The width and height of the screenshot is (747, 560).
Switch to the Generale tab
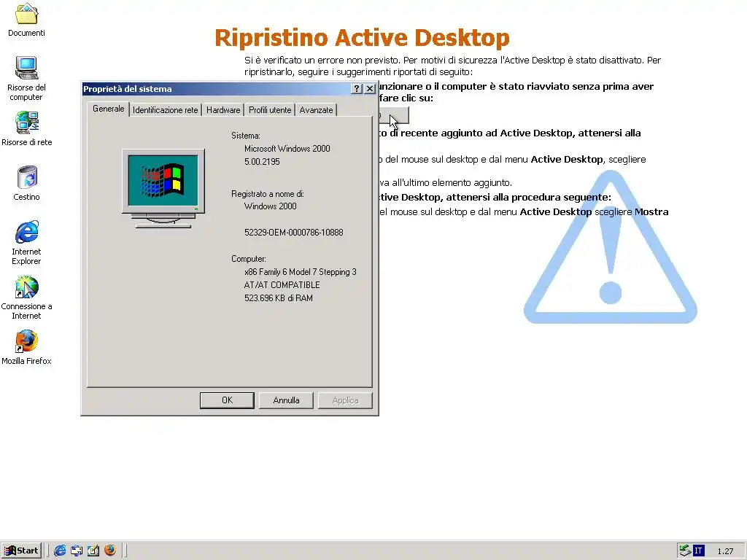coord(109,109)
